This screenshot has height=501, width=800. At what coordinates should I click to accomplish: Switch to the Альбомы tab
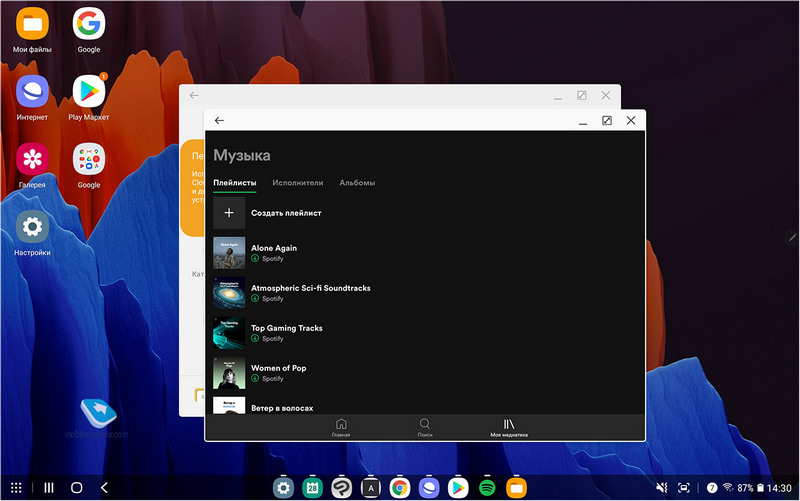click(x=357, y=183)
